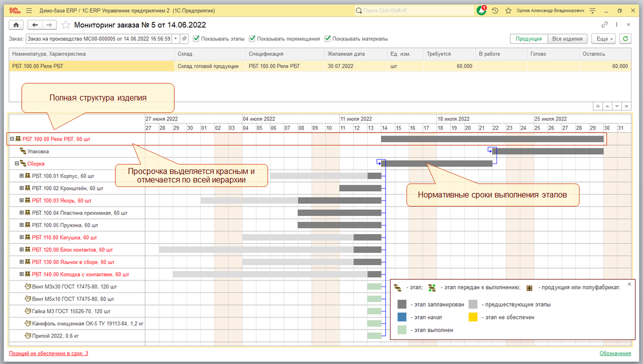Viewport: 643px width, 364px height.
Task: Click the Упаковка stage bar in Gantt chart
Action: 547,151
